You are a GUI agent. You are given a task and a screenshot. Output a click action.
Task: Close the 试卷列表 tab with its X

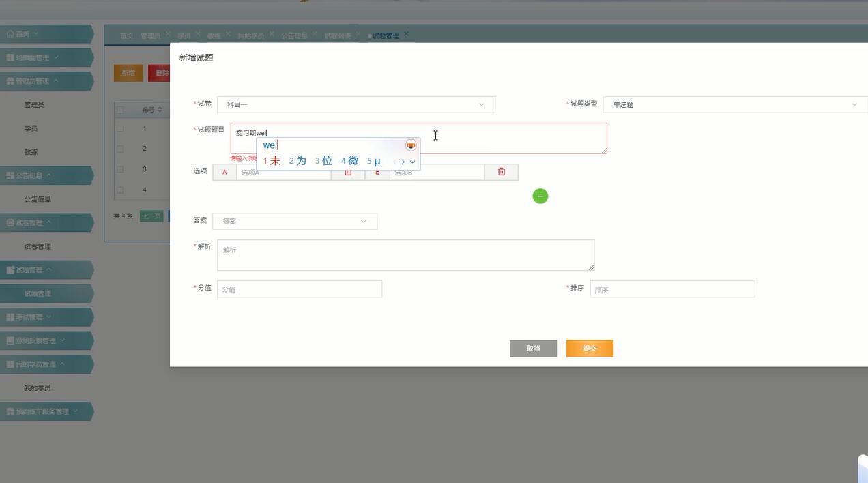tap(358, 33)
